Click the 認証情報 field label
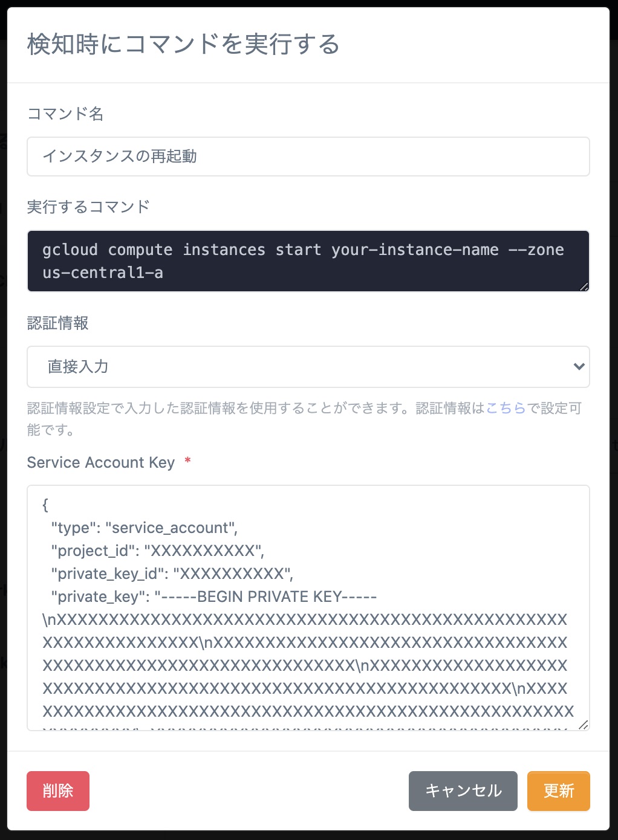618x840 pixels. 58,323
